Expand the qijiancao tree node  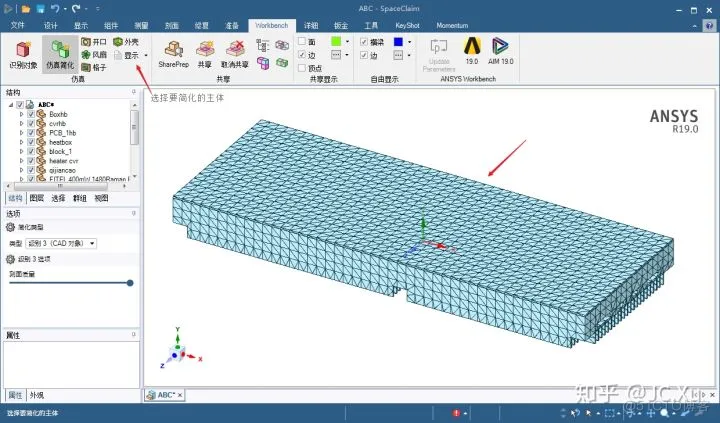click(x=21, y=170)
